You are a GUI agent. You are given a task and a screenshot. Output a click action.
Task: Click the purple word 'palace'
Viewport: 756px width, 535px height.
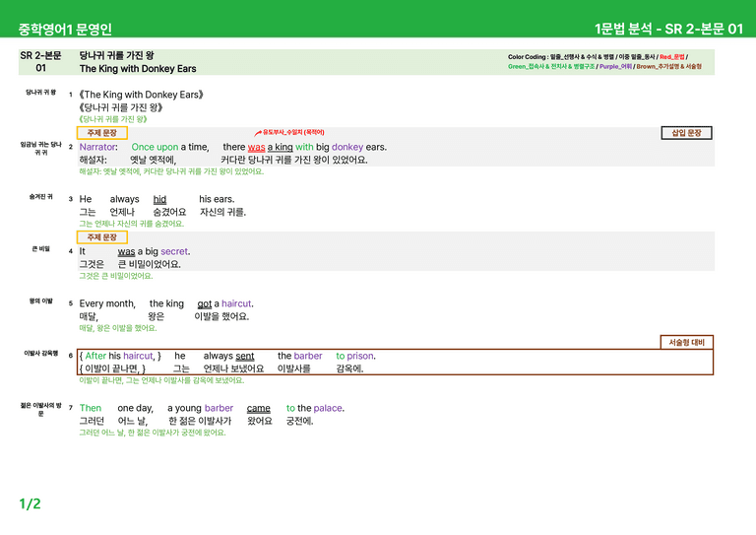coord(328,408)
